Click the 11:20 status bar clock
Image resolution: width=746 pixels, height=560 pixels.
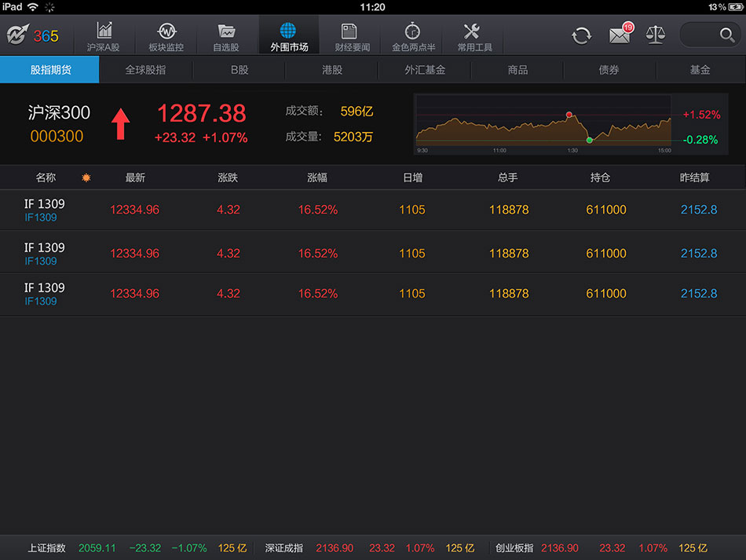pyautogui.click(x=372, y=7)
